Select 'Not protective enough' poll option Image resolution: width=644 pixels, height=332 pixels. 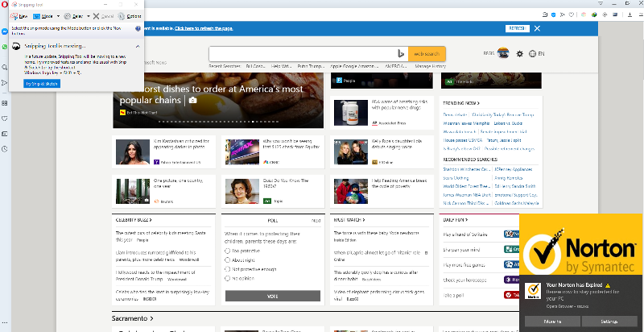click(227, 269)
